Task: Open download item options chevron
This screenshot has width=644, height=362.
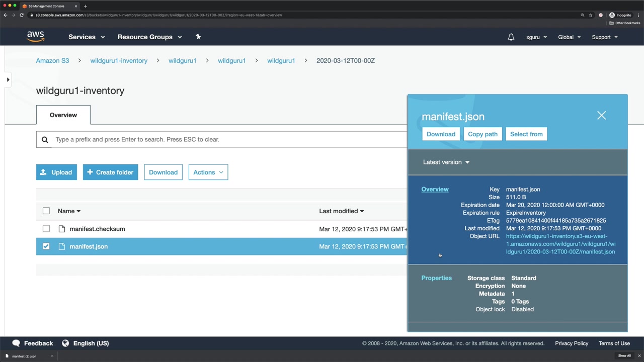Action: point(52,356)
